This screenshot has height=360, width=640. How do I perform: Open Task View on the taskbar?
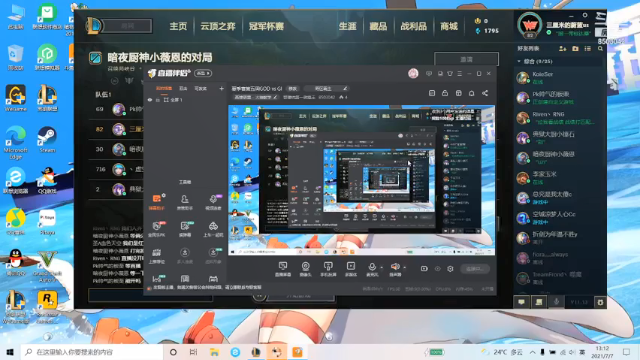(x=193, y=352)
